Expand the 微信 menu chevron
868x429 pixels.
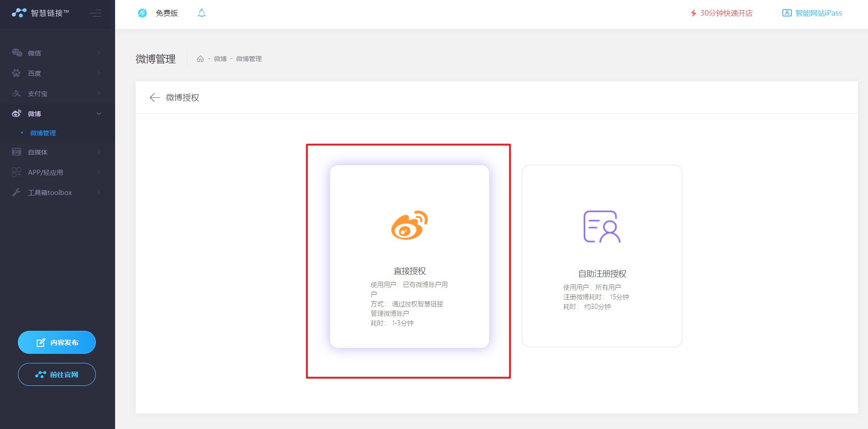pyautogui.click(x=99, y=53)
